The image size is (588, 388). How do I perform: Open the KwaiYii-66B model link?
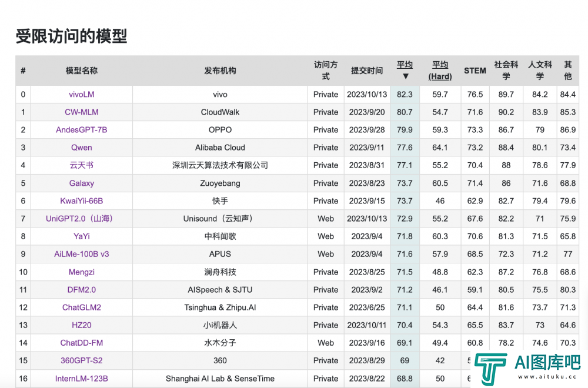[81, 201]
